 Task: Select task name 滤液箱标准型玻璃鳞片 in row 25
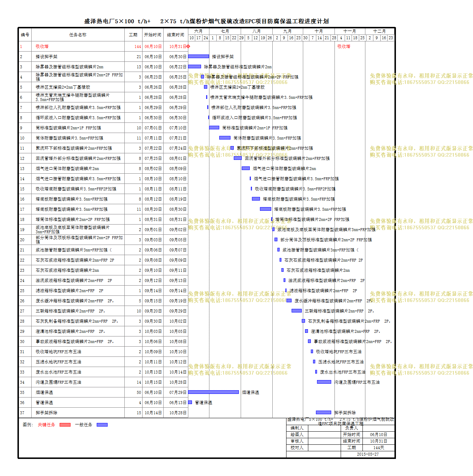point(69,291)
